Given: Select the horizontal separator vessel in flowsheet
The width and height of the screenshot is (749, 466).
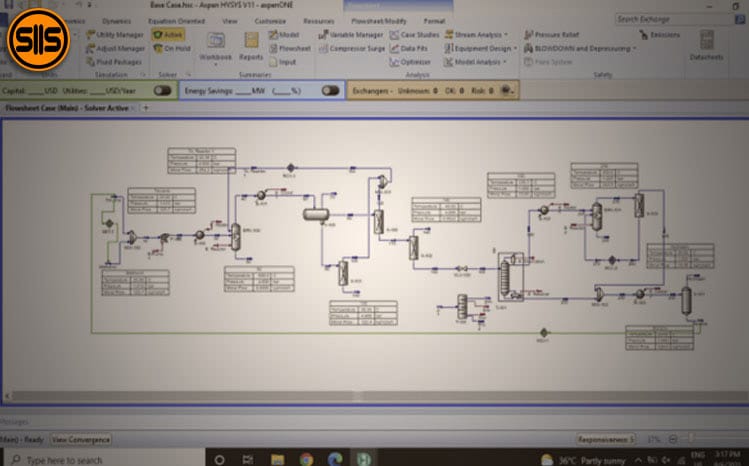Looking at the screenshot, I should point(316,214).
